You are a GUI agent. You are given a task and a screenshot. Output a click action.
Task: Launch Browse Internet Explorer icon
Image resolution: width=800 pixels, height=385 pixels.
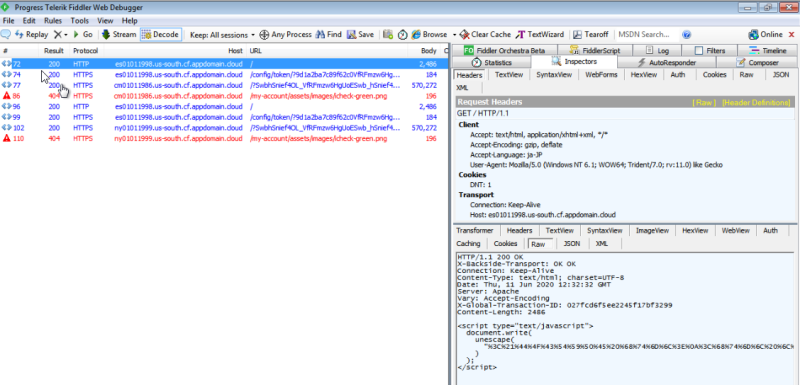[x=416, y=35]
